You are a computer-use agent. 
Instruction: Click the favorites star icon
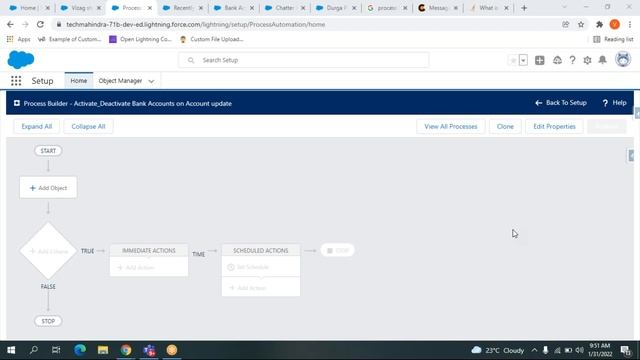[513, 60]
